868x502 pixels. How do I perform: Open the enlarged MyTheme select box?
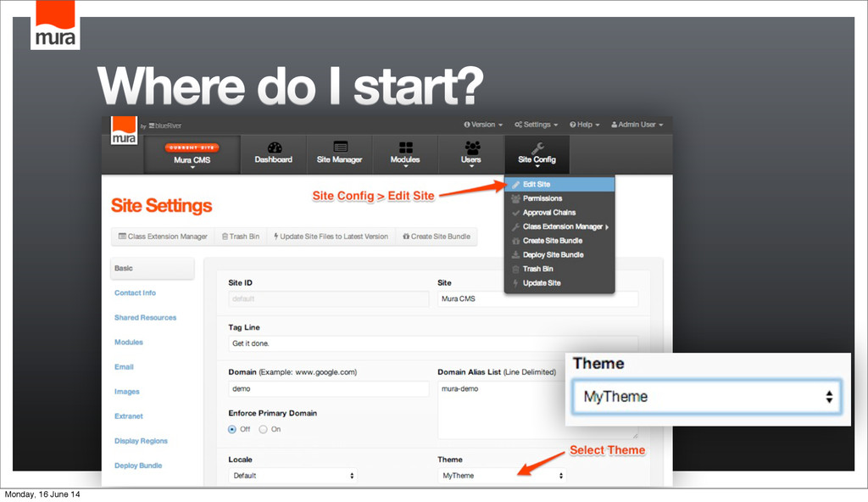[x=708, y=397]
